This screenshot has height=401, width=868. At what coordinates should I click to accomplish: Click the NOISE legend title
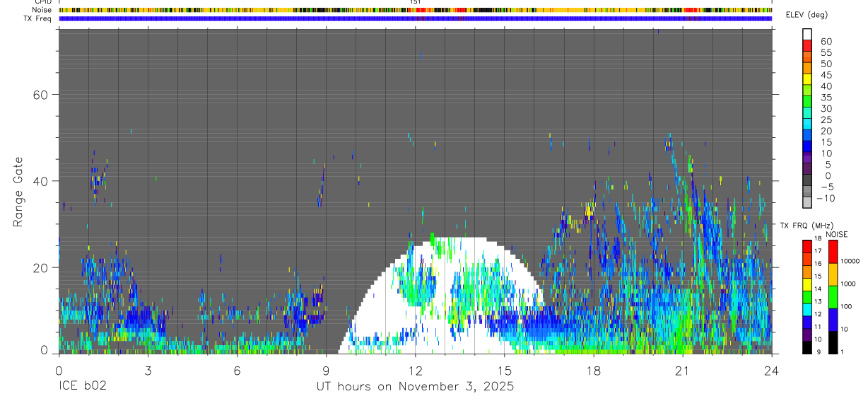(836, 234)
